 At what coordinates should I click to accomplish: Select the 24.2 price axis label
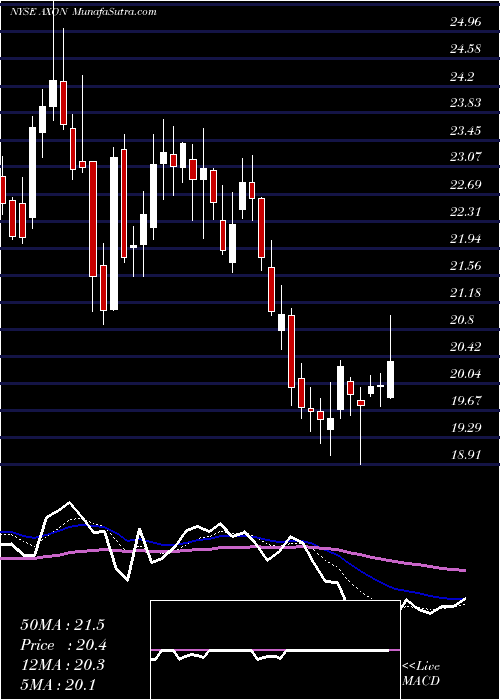pyautogui.click(x=462, y=76)
